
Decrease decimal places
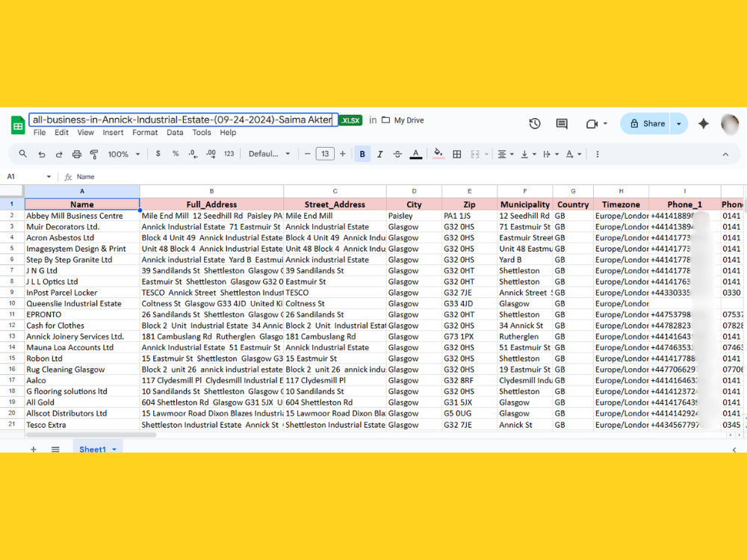193,154
